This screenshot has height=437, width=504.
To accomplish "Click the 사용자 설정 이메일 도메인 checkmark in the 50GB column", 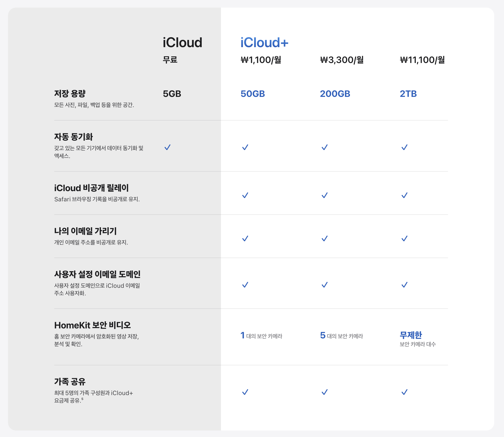I will pos(245,285).
